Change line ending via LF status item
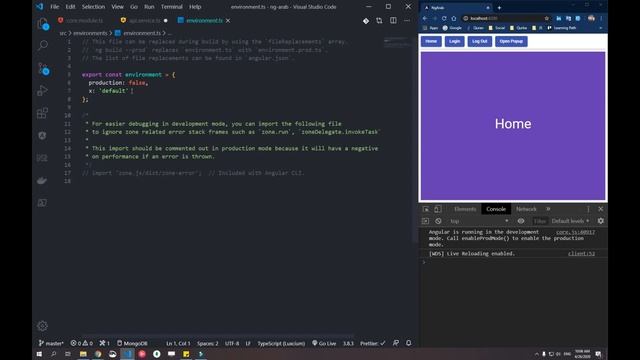The image size is (640, 360). tap(248, 343)
